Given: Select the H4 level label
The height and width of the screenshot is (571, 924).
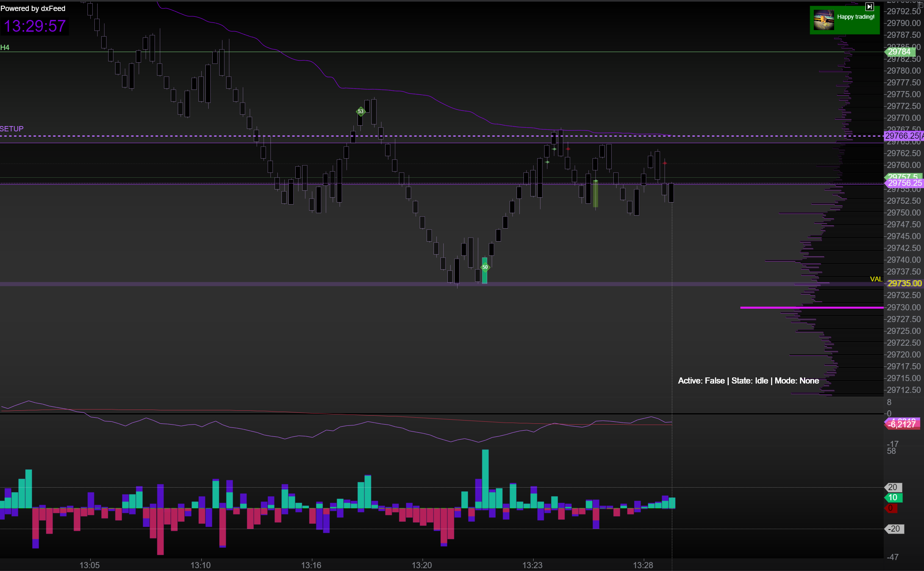Looking at the screenshot, I should click(x=5, y=48).
